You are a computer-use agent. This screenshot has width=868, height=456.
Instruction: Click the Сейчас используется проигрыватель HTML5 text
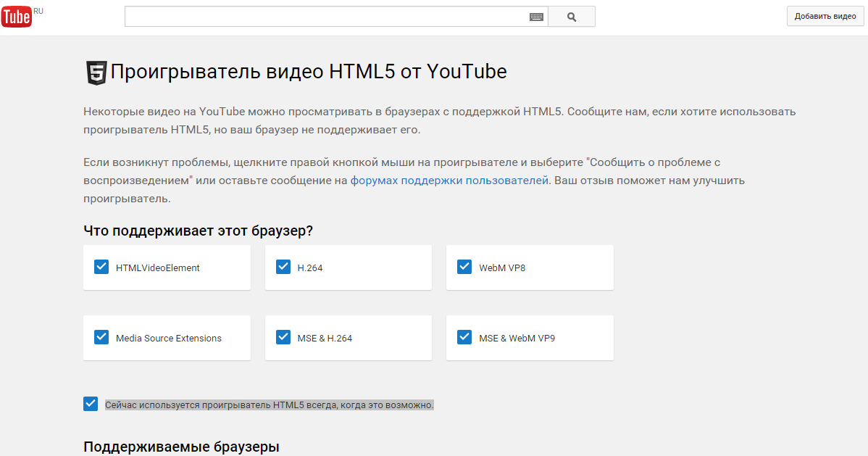click(269, 405)
